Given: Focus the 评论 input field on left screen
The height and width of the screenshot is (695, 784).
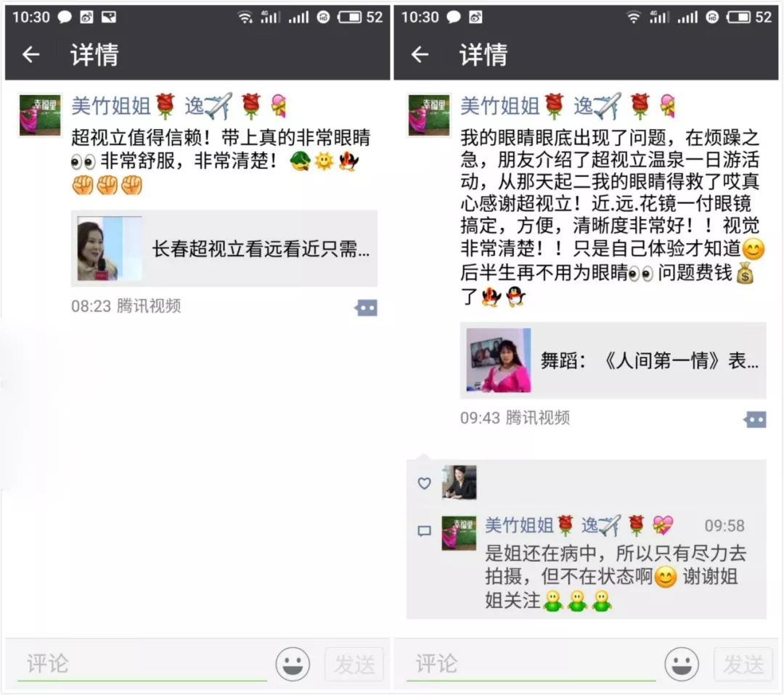Looking at the screenshot, I should pos(142,665).
